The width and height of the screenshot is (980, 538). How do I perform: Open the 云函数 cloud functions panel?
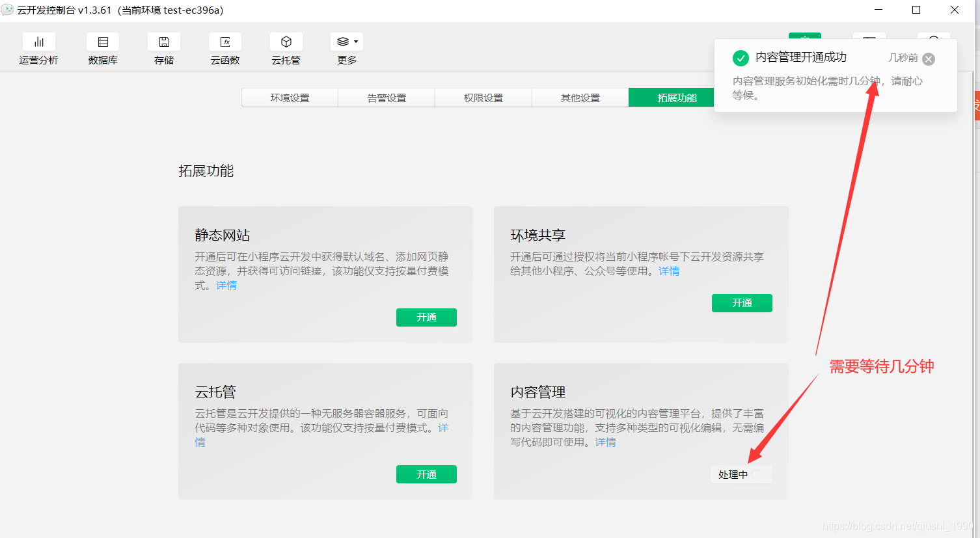coord(225,49)
